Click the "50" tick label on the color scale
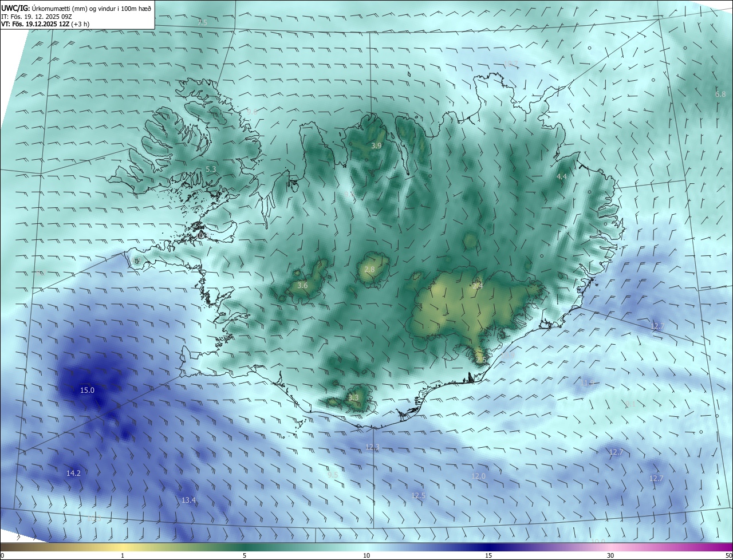The image size is (733, 560). point(728,555)
